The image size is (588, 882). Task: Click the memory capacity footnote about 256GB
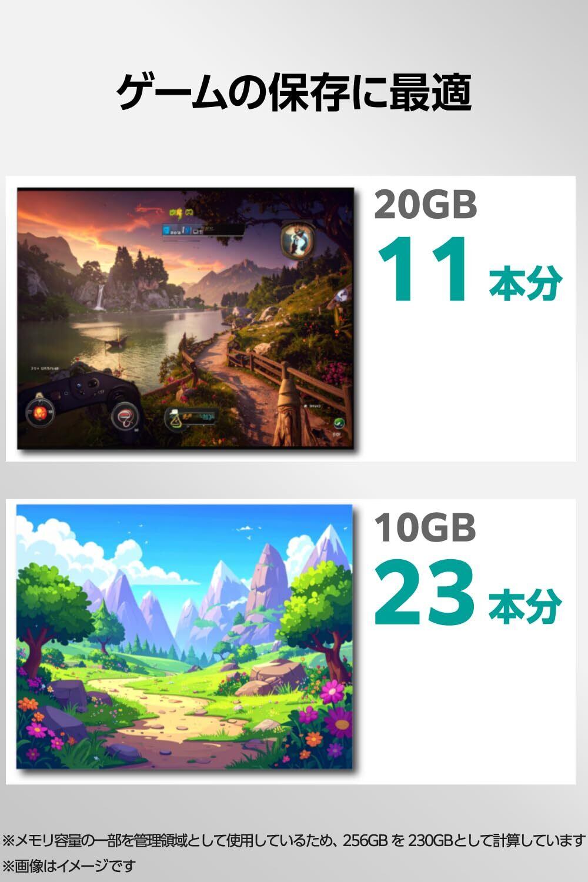pos(294,840)
